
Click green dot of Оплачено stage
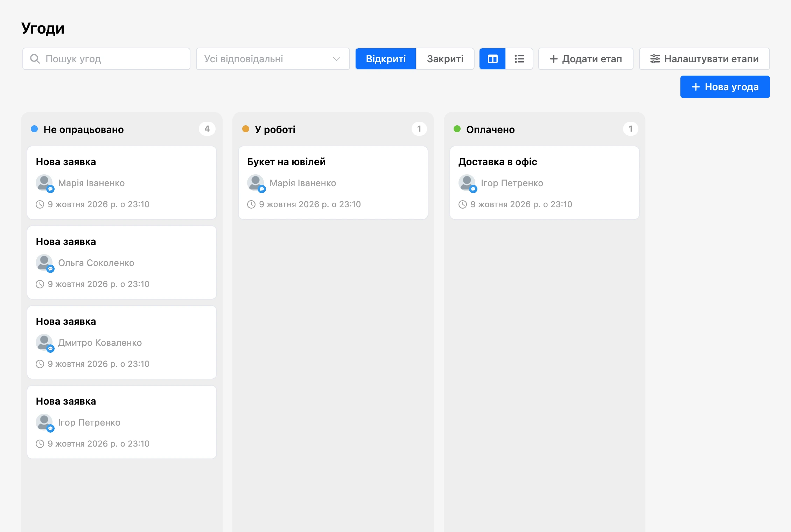pyautogui.click(x=457, y=129)
